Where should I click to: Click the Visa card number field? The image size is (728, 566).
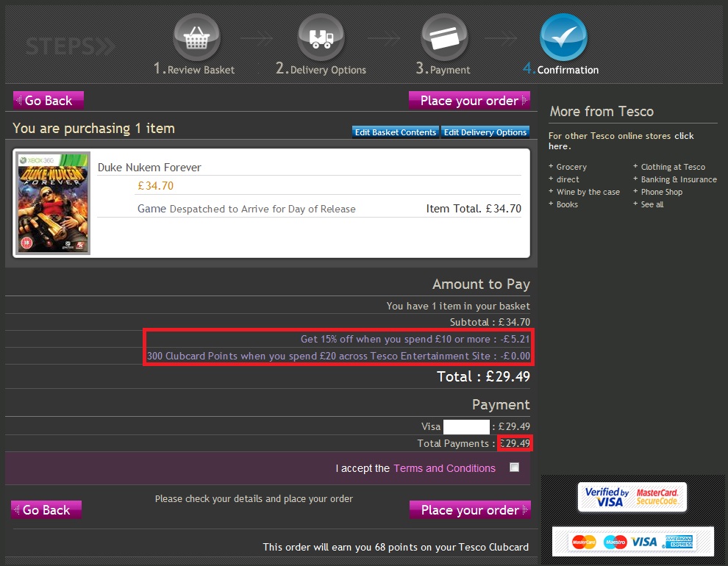(x=468, y=426)
